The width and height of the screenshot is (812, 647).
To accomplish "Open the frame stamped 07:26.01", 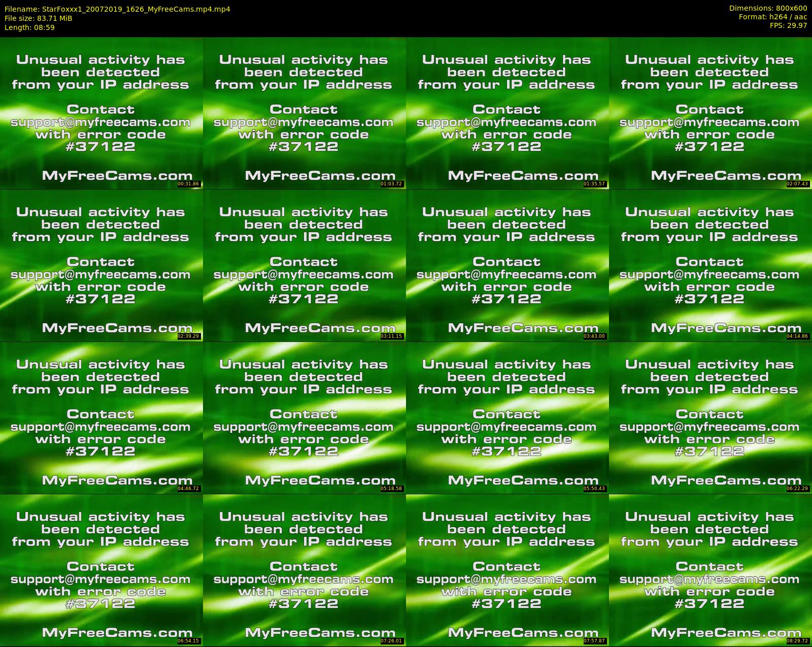I will 304,570.
